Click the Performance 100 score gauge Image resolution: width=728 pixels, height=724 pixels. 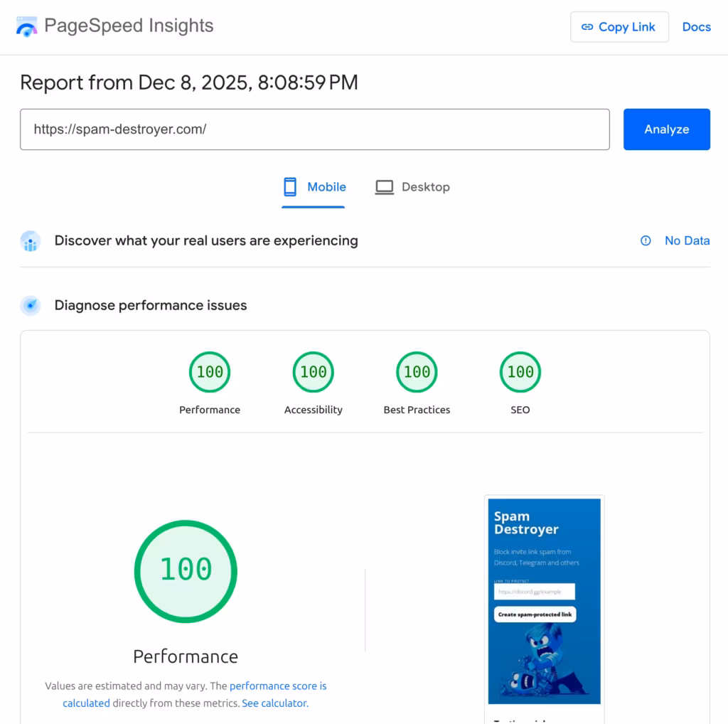[210, 372]
